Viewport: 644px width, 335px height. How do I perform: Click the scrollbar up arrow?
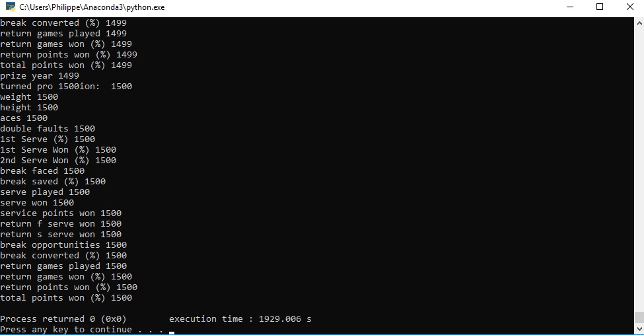[639, 22]
